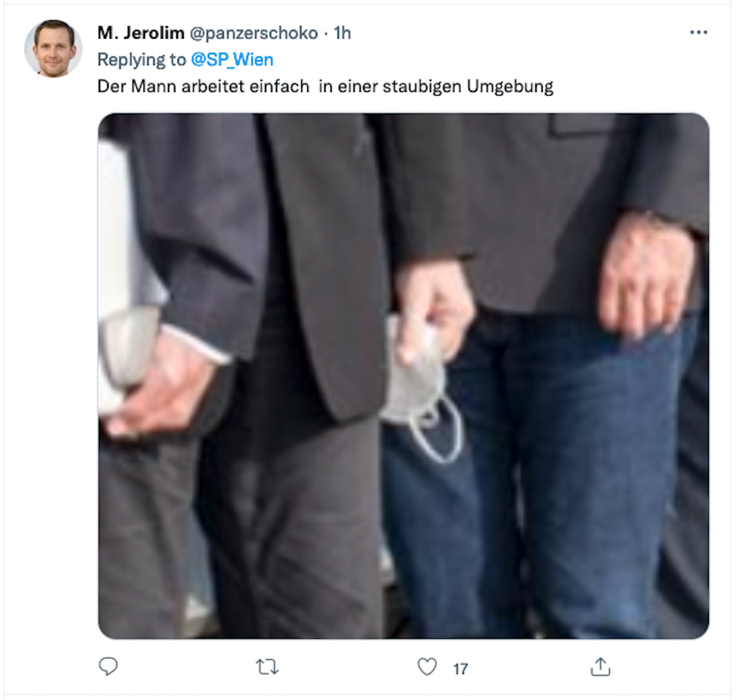Open the three-dot more options menu
The image size is (736, 700).
pyautogui.click(x=699, y=33)
